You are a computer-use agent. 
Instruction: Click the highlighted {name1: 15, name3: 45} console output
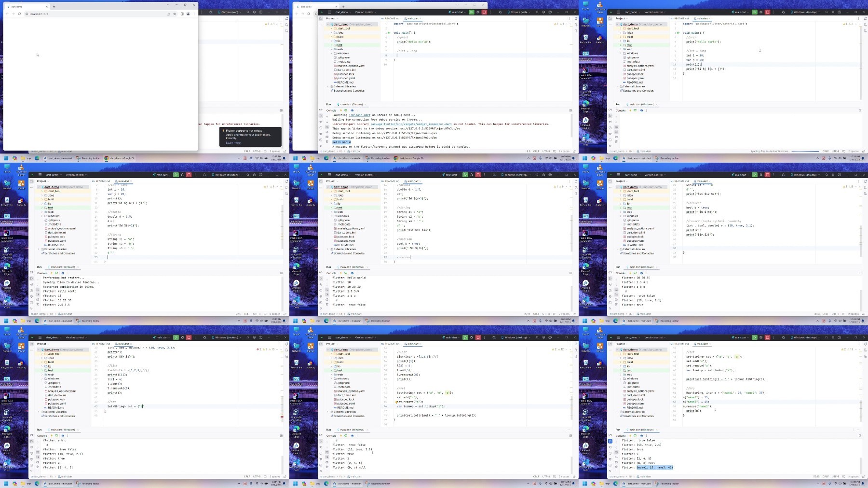655,467
